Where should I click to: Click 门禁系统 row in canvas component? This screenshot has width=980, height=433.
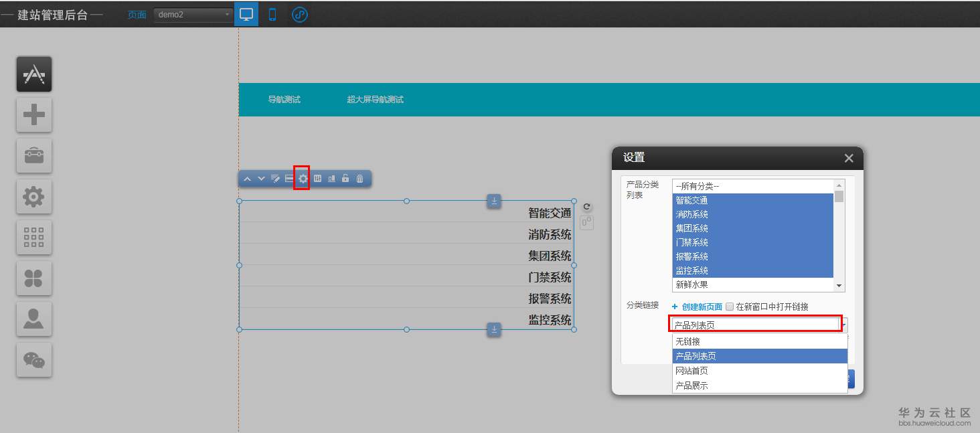pos(406,277)
